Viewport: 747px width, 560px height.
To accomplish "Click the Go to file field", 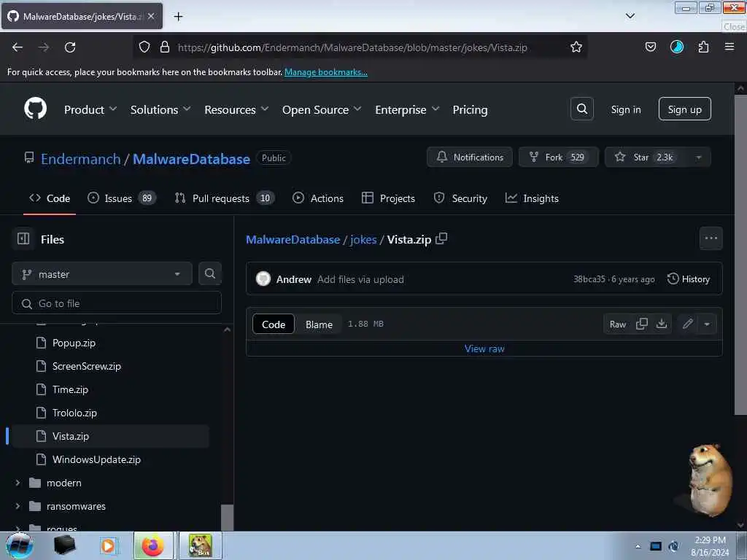I will [x=117, y=303].
